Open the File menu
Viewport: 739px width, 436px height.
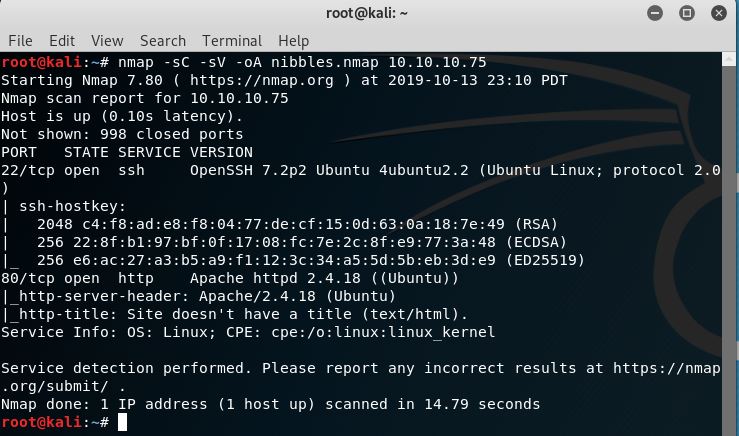point(20,41)
